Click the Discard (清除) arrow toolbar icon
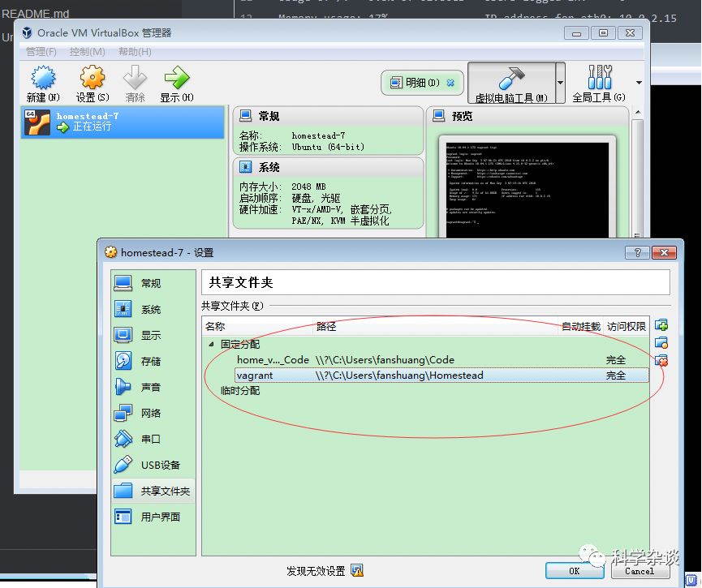The image size is (702, 588). click(x=135, y=84)
